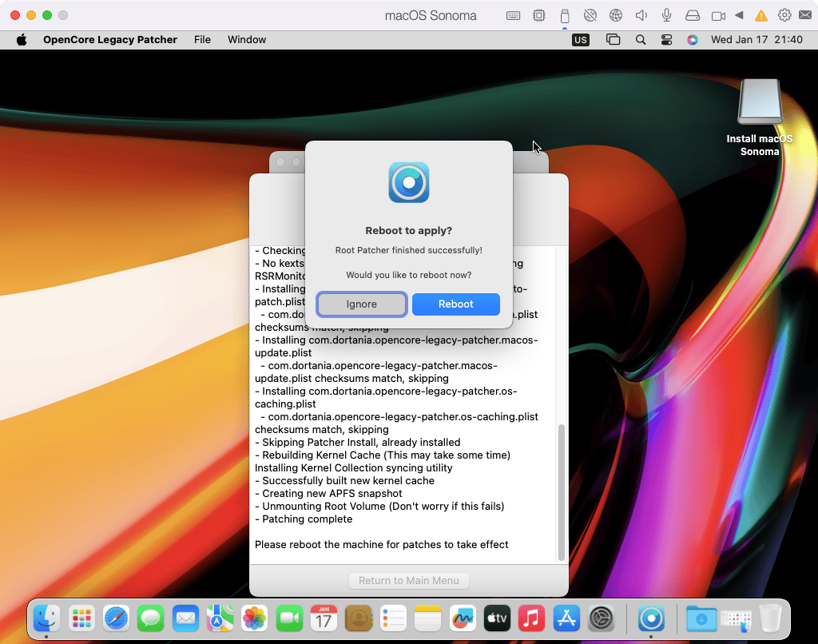Open System Settings from the Dock
Screen dimensions: 818x644
[x=601, y=618]
